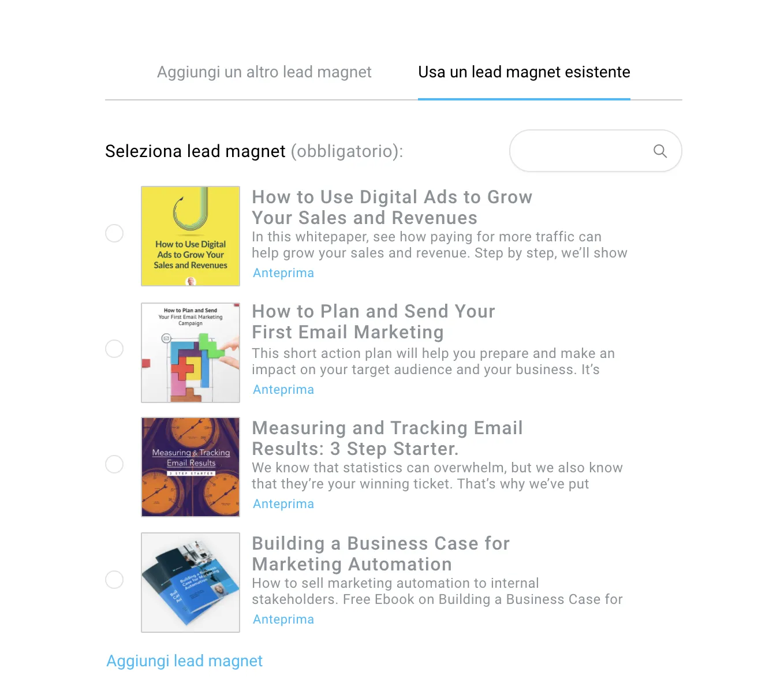The image size is (784, 694).
Task: Click the magnifying glass search icon
Action: (x=660, y=151)
